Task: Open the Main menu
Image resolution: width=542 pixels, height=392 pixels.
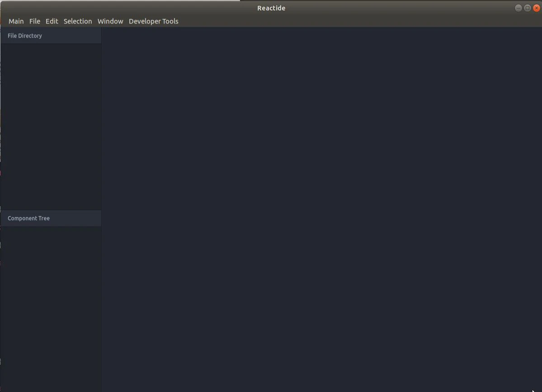Action: coord(16,21)
